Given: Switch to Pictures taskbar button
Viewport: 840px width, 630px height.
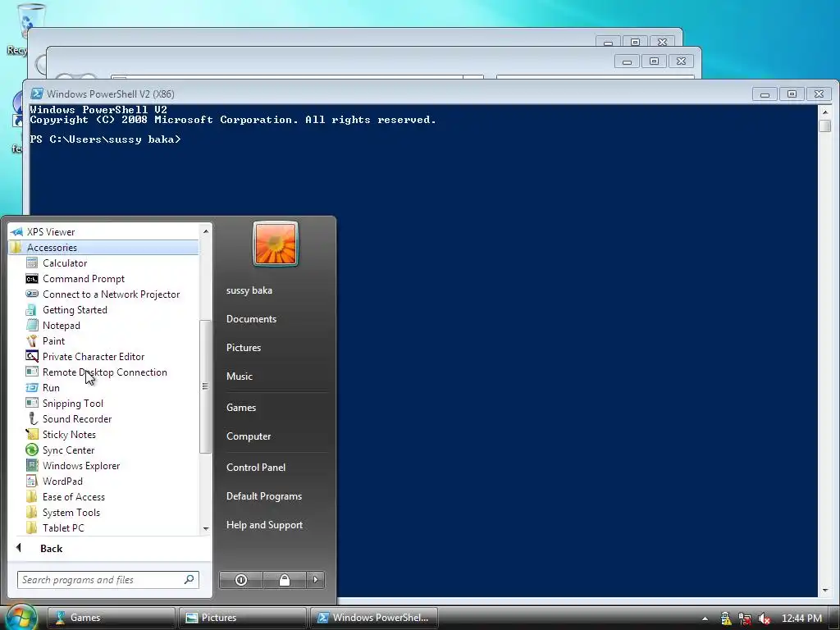Looking at the screenshot, I should click(242, 618).
